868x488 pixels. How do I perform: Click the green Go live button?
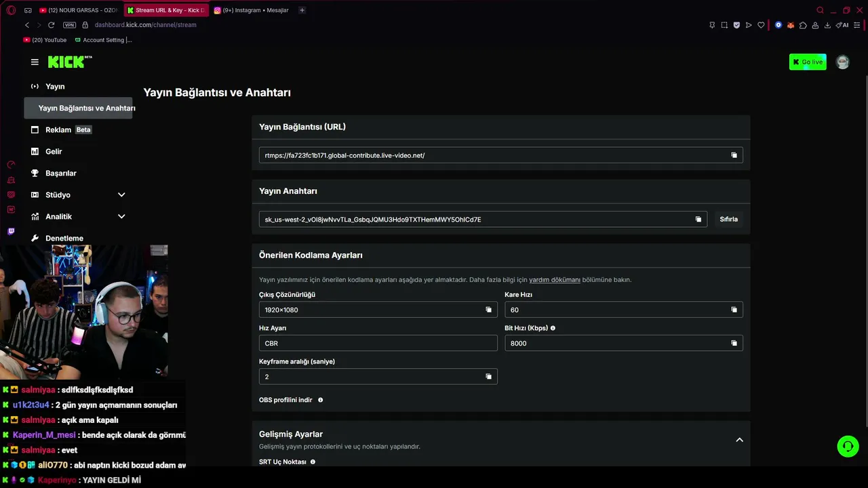(x=808, y=62)
